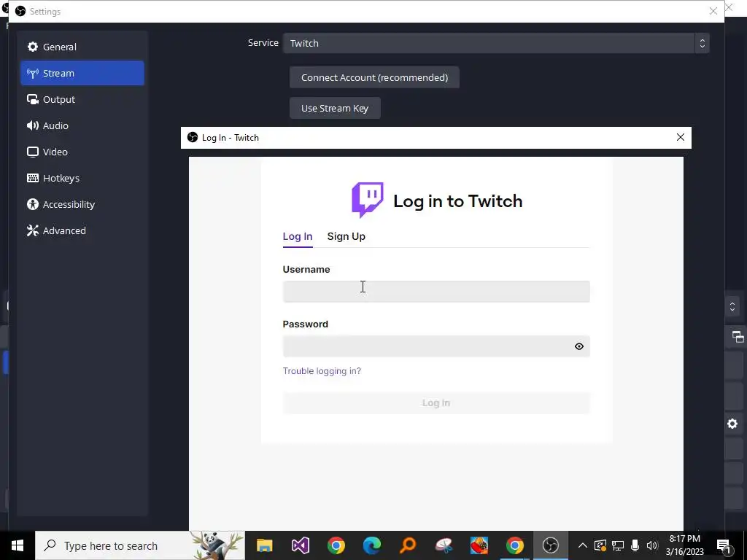Close the Settings window

[x=713, y=11]
